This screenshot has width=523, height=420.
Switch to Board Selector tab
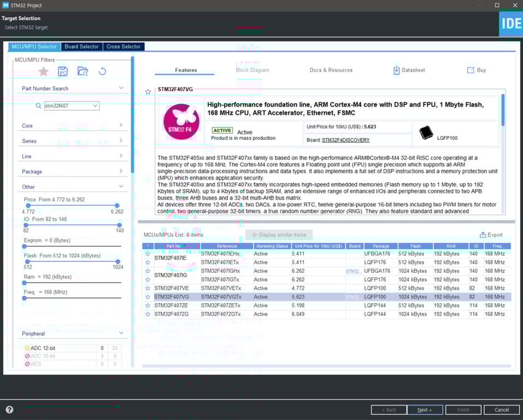82,46
